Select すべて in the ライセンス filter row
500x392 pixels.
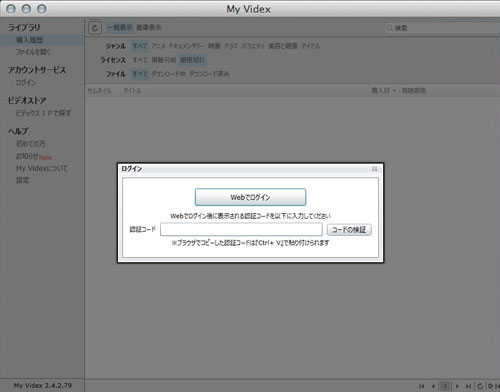[140, 60]
